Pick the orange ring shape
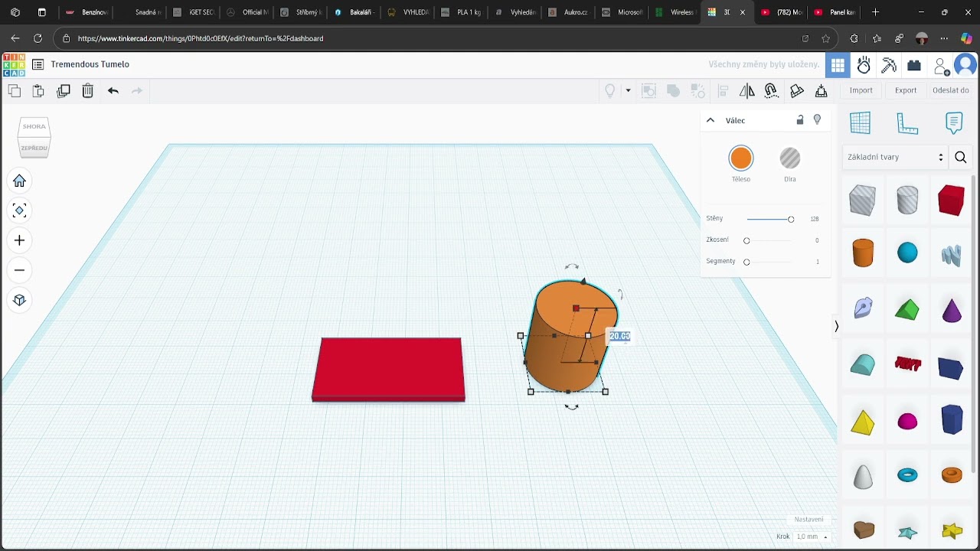980x551 pixels. click(952, 475)
